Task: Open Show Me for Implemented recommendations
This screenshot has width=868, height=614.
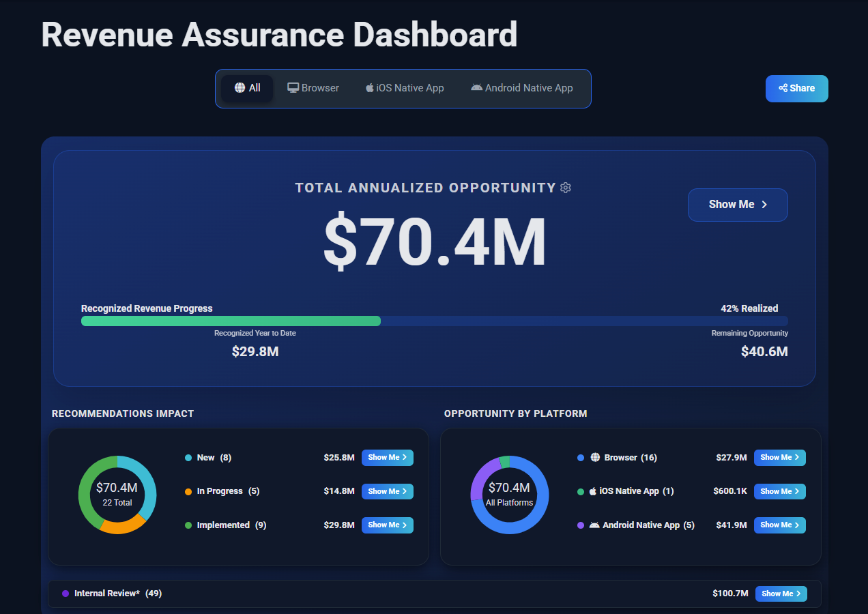Action: click(x=388, y=525)
